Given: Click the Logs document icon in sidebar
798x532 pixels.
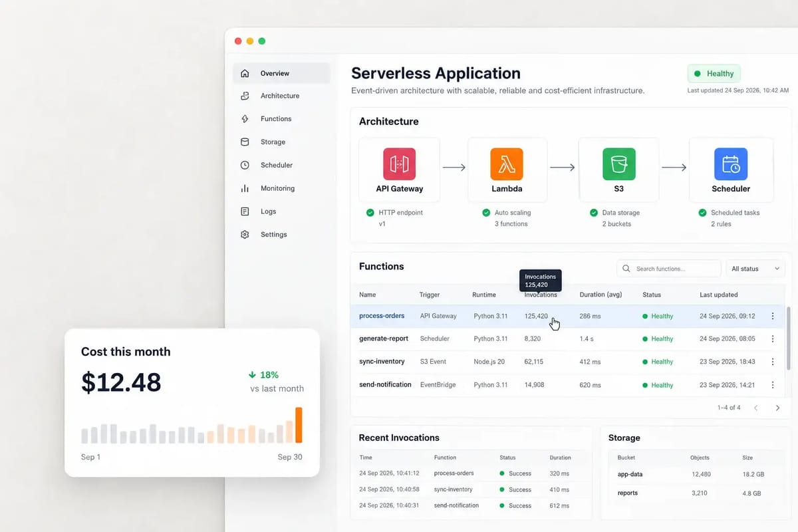Looking at the screenshot, I should [245, 211].
